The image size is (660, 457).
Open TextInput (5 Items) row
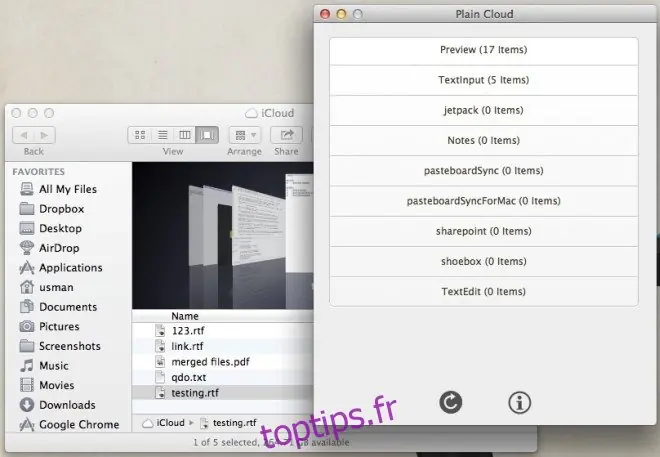click(484, 80)
